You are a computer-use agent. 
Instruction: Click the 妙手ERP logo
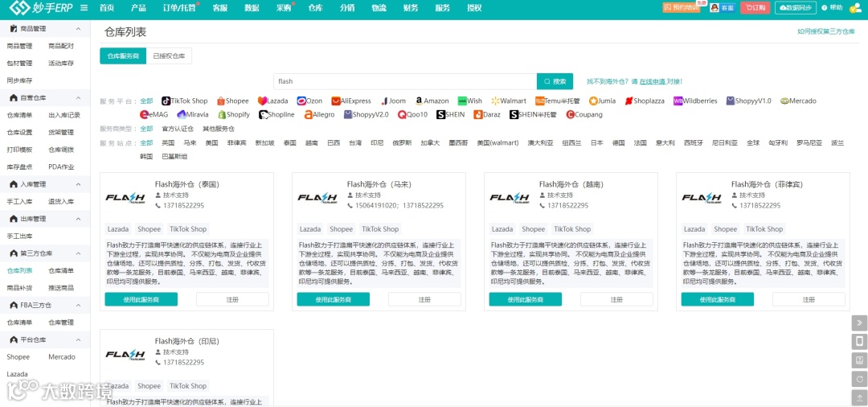tap(42, 8)
